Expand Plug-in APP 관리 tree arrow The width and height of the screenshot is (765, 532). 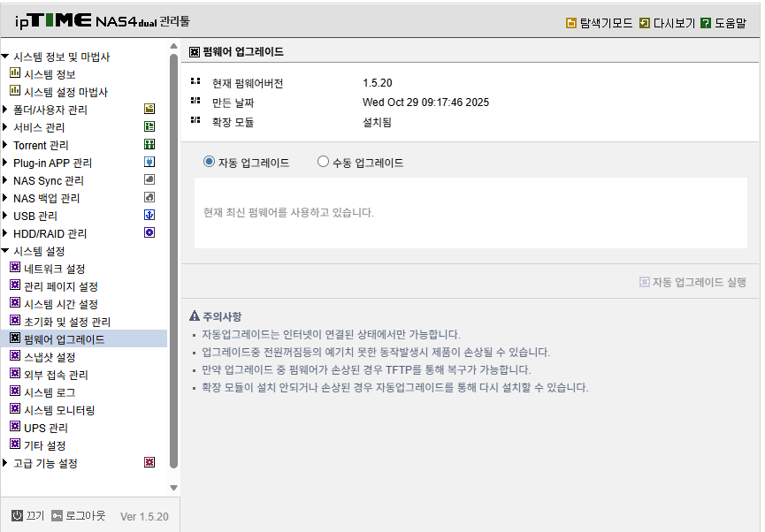tap(5, 163)
